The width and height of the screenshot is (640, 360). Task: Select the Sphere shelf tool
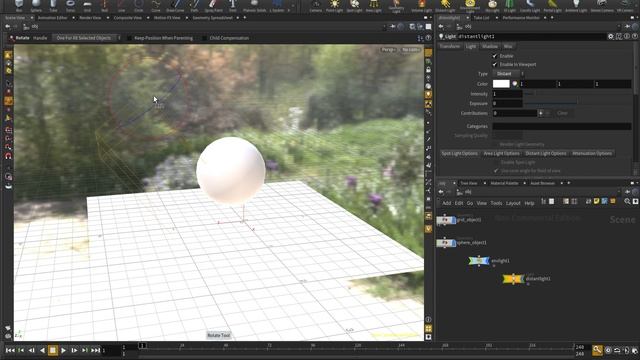pyautogui.click(x=36, y=6)
